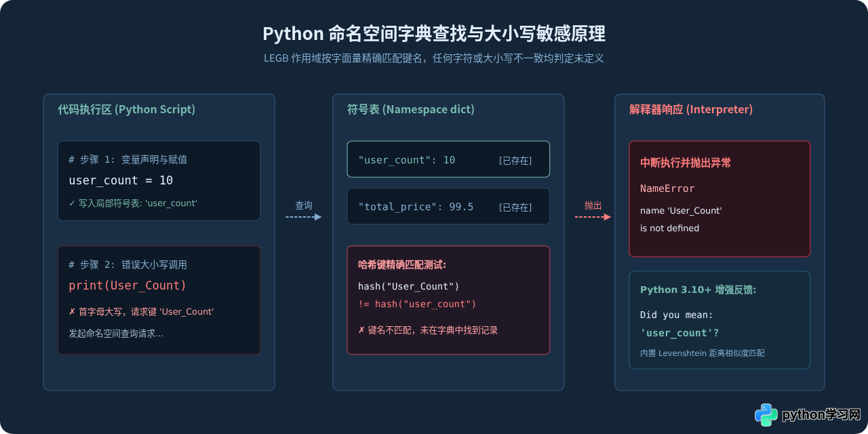
Task: Click the line "Did you mean:"
Action: (677, 315)
